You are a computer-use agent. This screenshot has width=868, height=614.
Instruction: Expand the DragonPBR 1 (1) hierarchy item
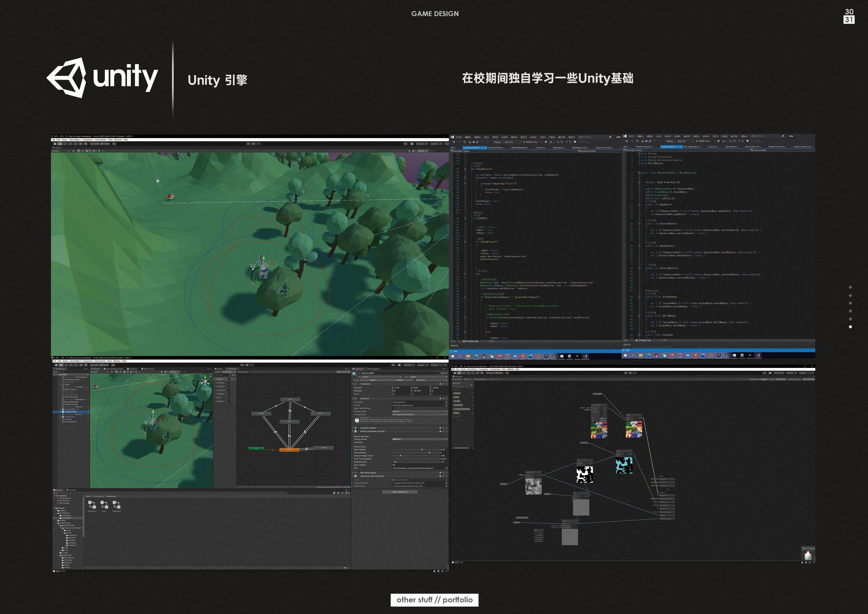60,409
